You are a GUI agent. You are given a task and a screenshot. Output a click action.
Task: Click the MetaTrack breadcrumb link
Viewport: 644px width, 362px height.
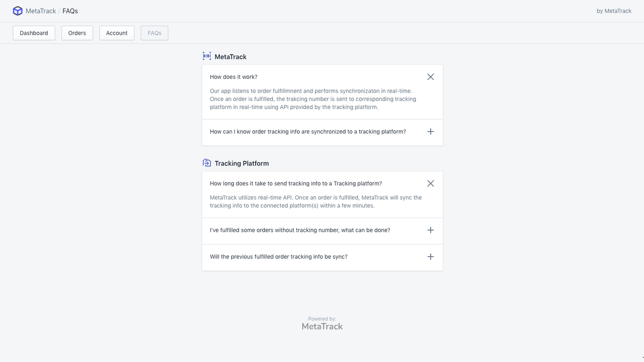pyautogui.click(x=41, y=11)
